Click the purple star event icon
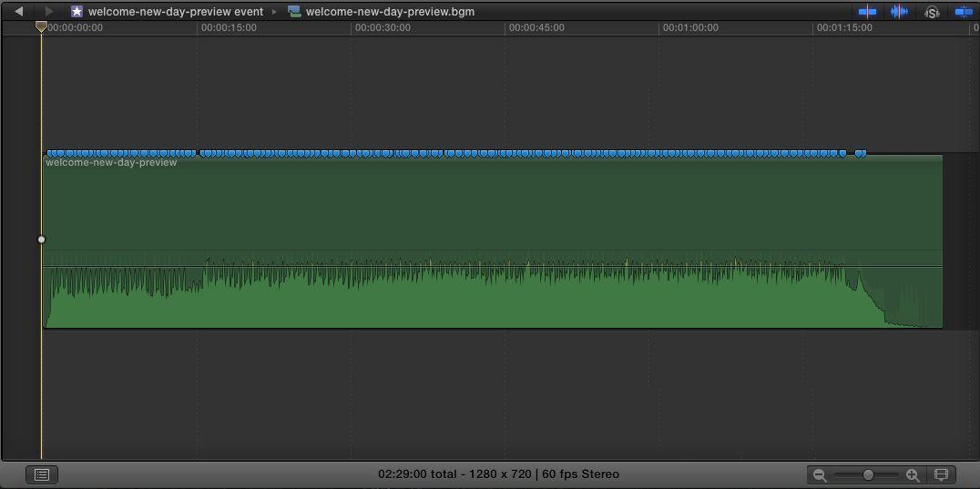The width and height of the screenshot is (980, 489). pos(77,11)
